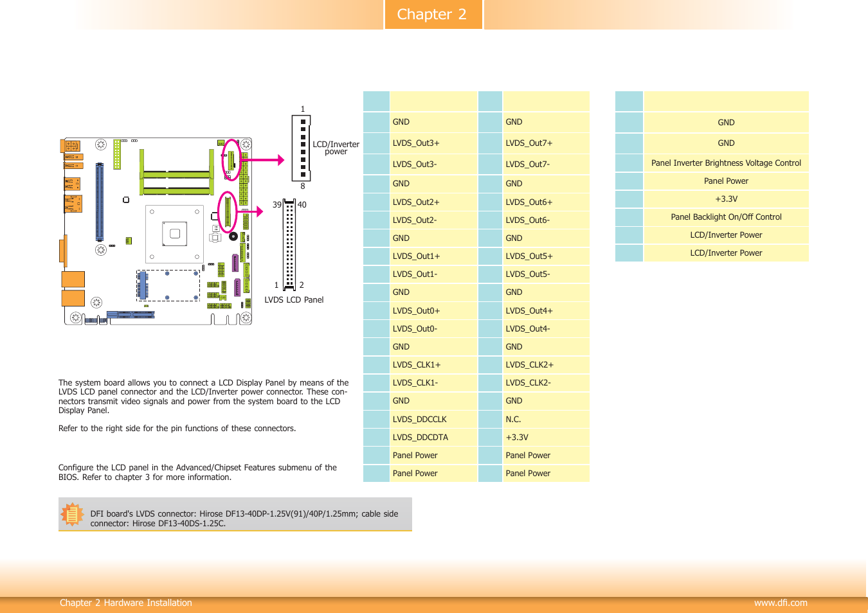Click the LVDS_Out3+ cell

point(433,143)
